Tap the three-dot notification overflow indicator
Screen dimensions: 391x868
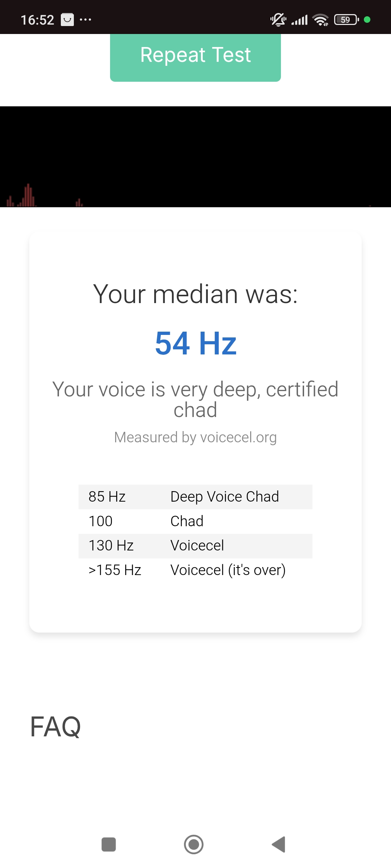tap(85, 20)
